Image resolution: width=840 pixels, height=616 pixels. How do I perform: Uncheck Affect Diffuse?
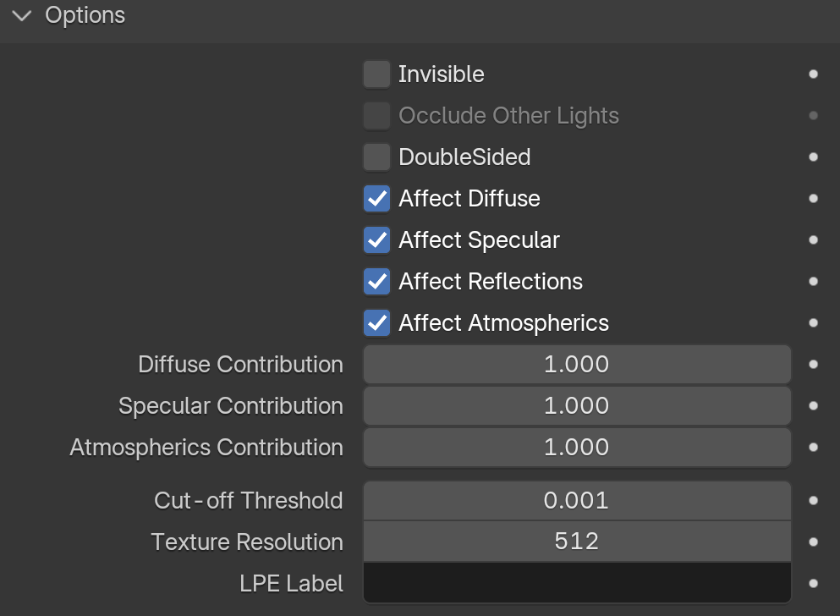(376, 199)
